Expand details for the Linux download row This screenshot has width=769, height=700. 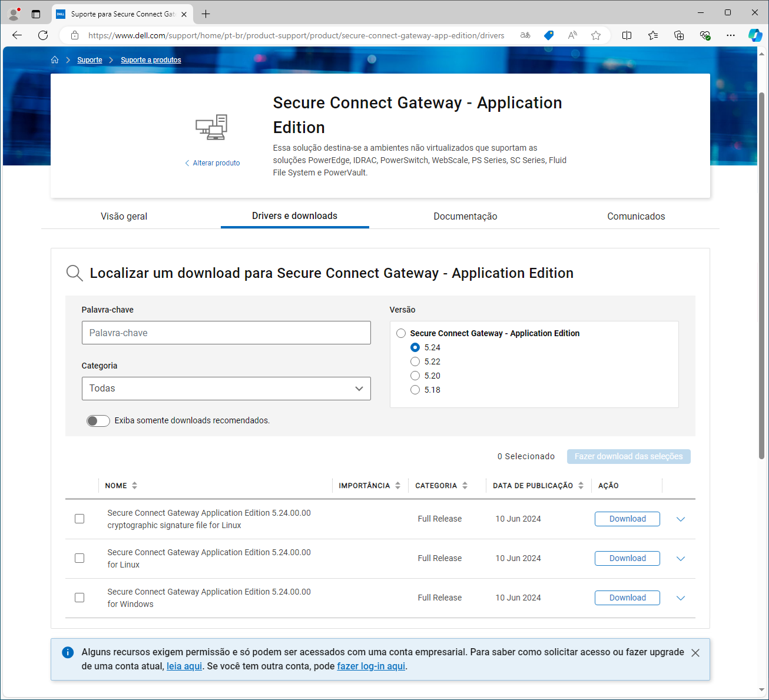pos(681,558)
